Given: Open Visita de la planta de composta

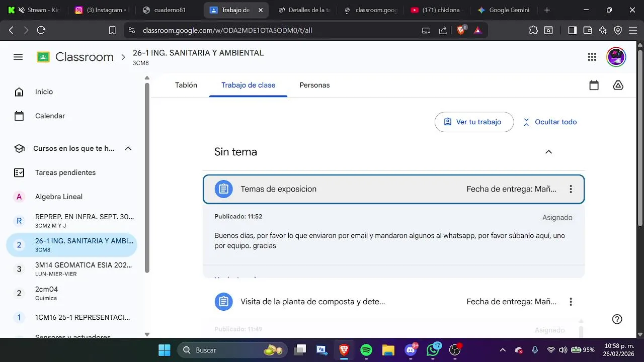Looking at the screenshot, I should (x=393, y=302).
